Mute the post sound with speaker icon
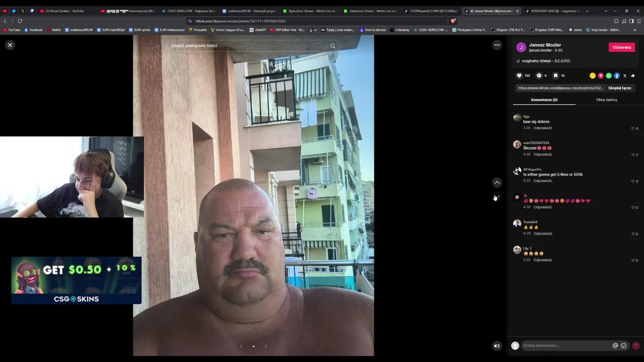Image resolution: width=644 pixels, height=362 pixels. tap(497, 346)
